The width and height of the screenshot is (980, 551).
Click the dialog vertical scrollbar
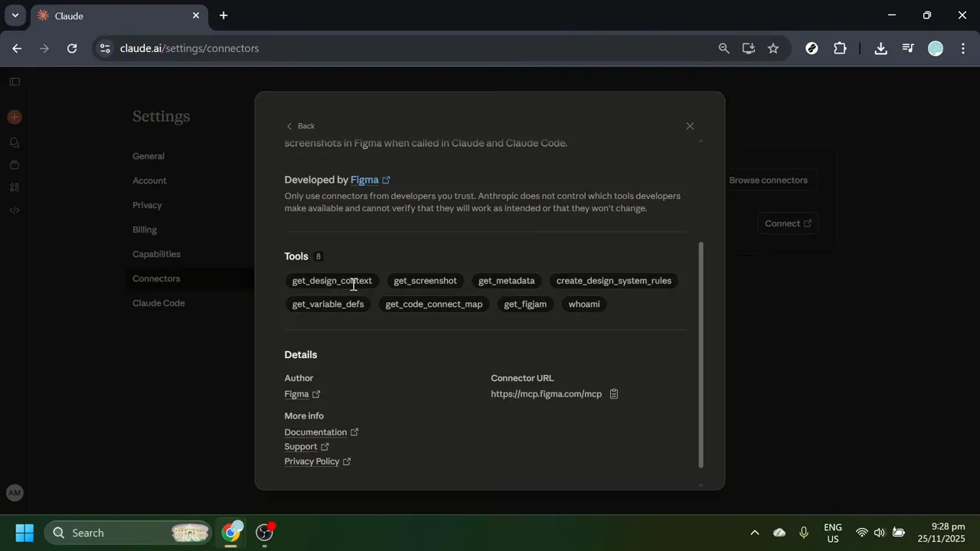pos(701,354)
